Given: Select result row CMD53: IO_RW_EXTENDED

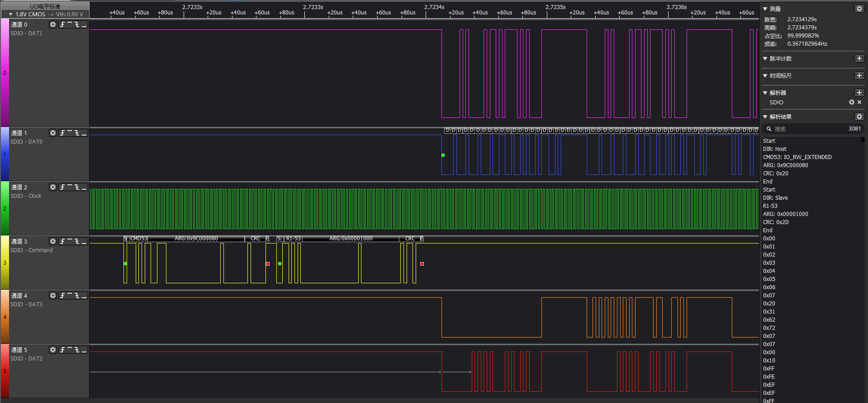Looking at the screenshot, I should pyautogui.click(x=797, y=157).
